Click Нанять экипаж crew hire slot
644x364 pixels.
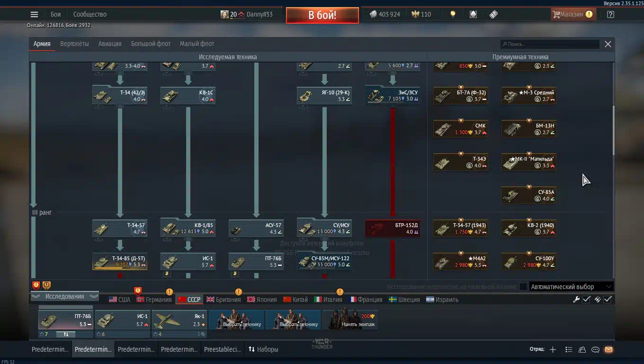350,319
